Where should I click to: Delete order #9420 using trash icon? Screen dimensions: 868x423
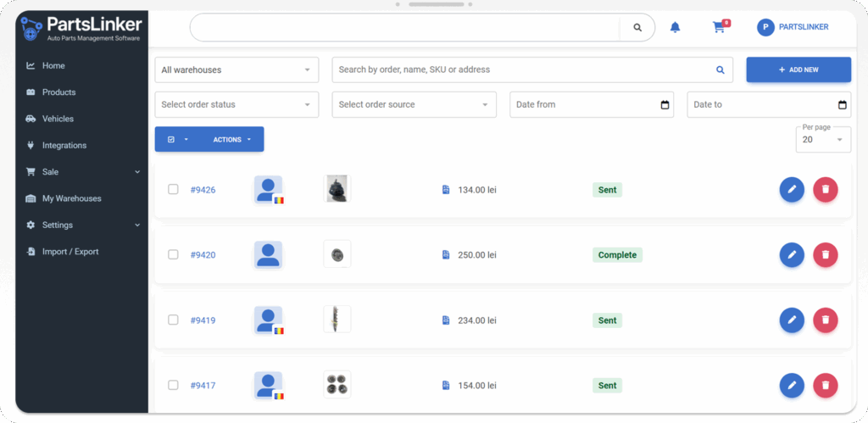coord(825,255)
